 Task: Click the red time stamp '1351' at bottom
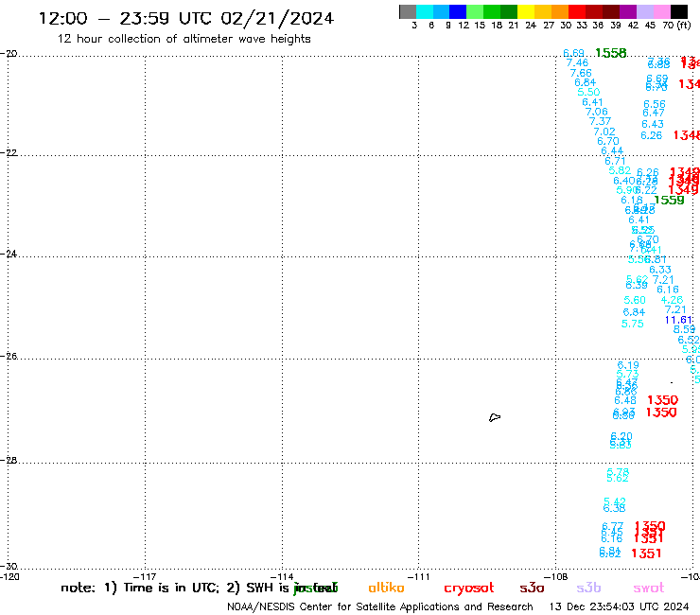coord(646,553)
